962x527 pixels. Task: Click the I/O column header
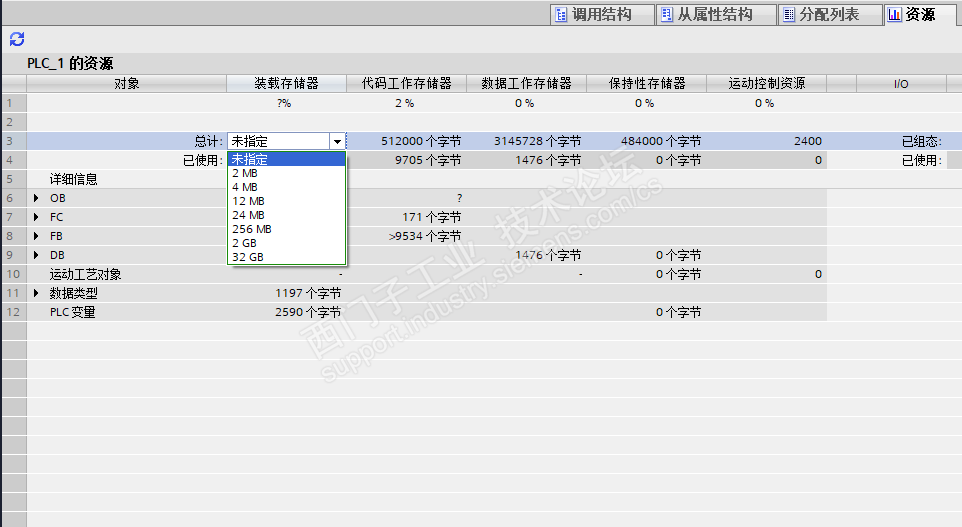click(x=901, y=84)
